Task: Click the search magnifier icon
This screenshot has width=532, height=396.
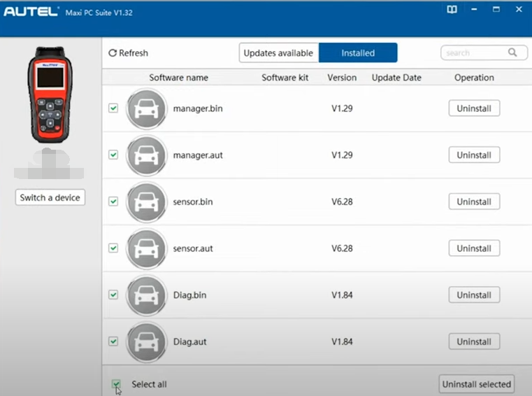Action: [513, 52]
